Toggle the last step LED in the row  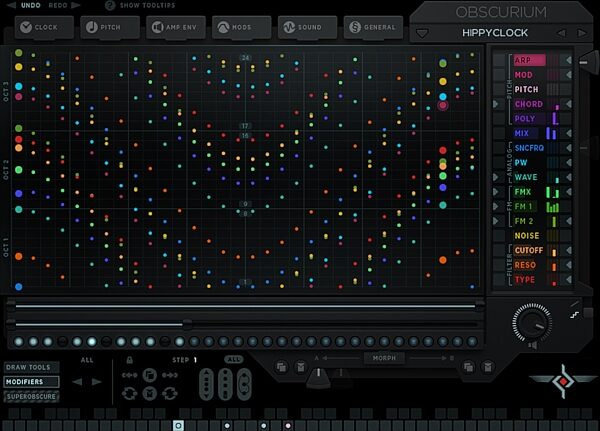click(472, 341)
